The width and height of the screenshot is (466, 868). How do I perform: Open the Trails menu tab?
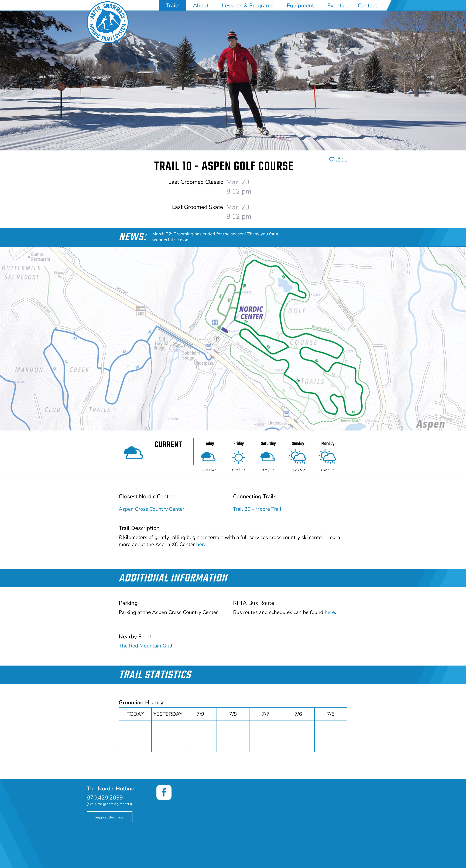173,5
